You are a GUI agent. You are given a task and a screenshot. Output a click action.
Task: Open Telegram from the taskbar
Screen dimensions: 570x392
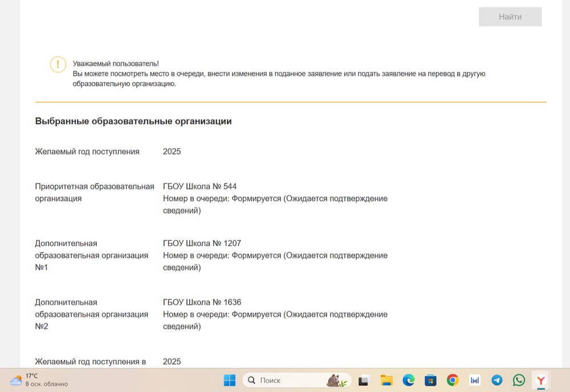[x=497, y=379]
